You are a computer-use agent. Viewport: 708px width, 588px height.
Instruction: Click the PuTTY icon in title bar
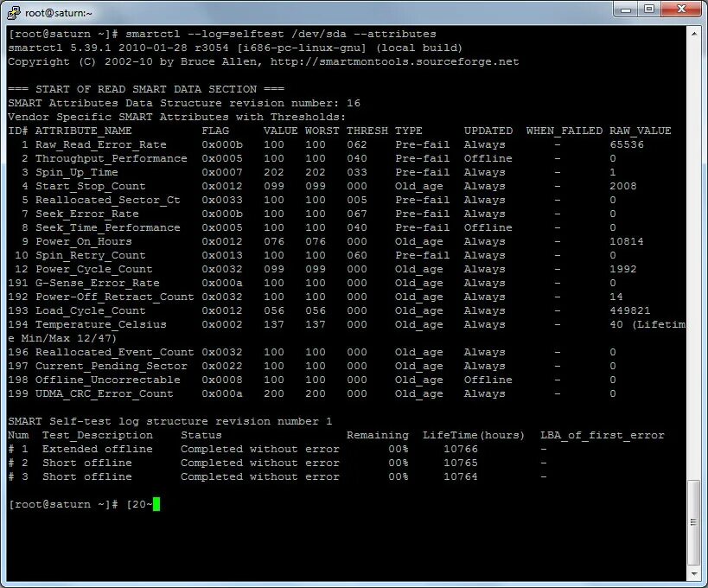tap(14, 12)
